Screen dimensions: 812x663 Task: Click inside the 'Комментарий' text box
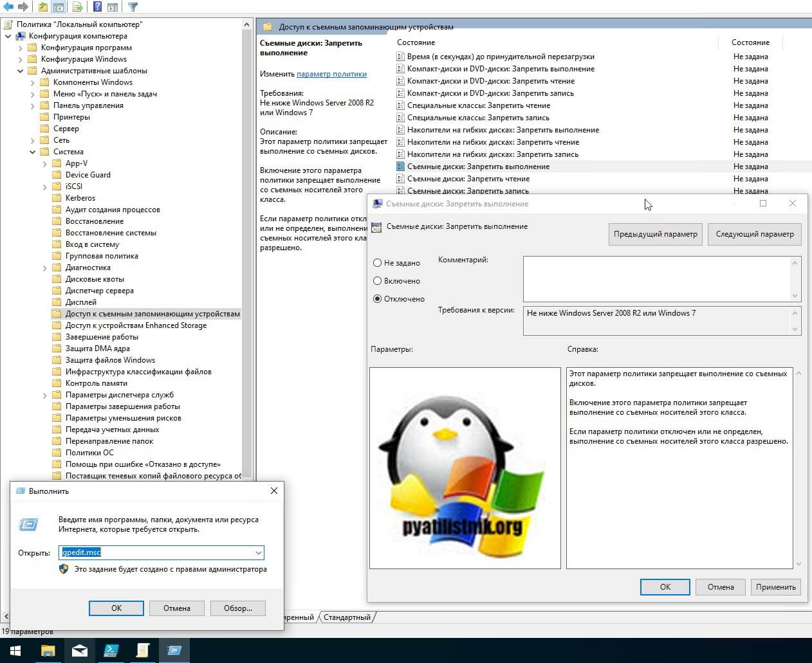pyautogui.click(x=656, y=278)
